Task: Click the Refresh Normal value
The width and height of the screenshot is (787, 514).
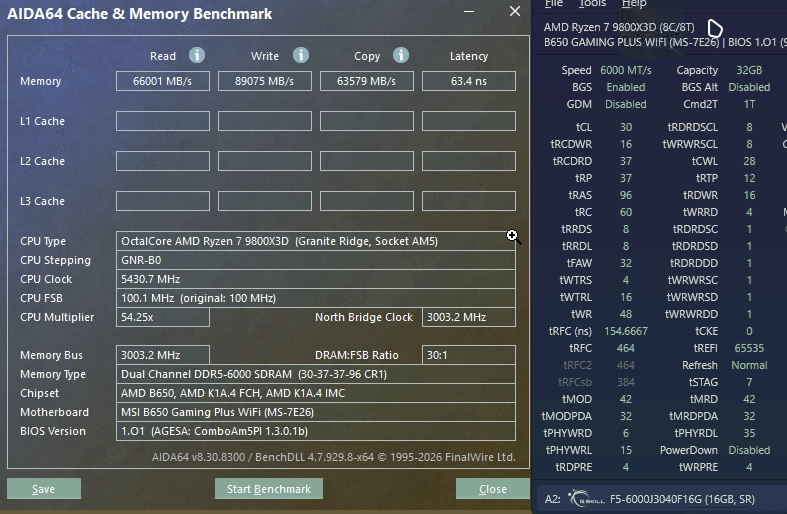Action: click(x=749, y=365)
